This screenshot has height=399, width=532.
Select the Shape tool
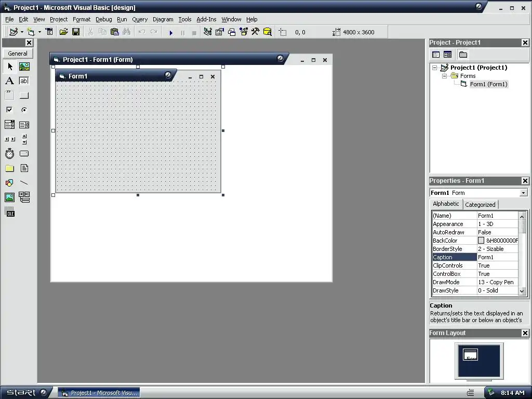10,183
